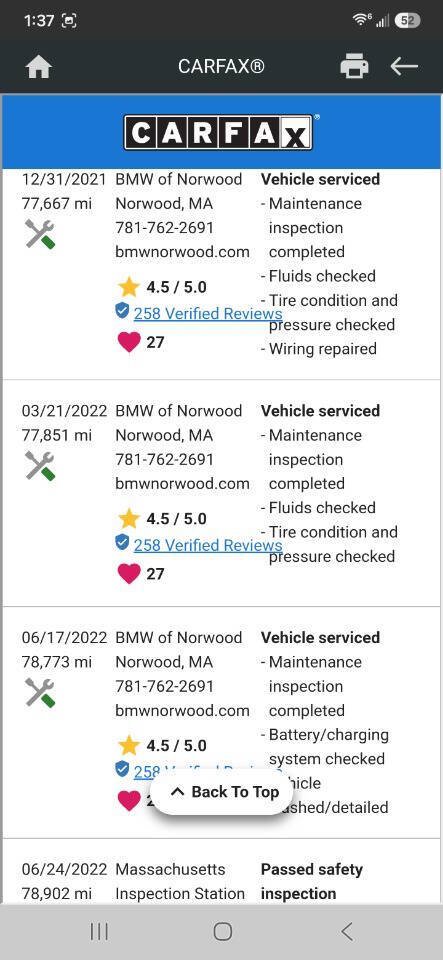Tap the Android back navigation chevron
443x960 pixels.
347,932
